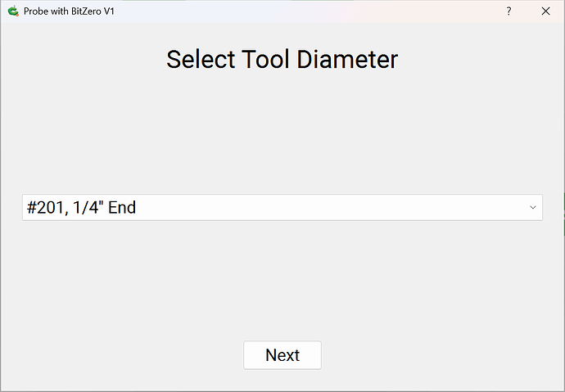Close the Probe with BitZero V1 dialog
This screenshot has width=565, height=392.
click(545, 11)
